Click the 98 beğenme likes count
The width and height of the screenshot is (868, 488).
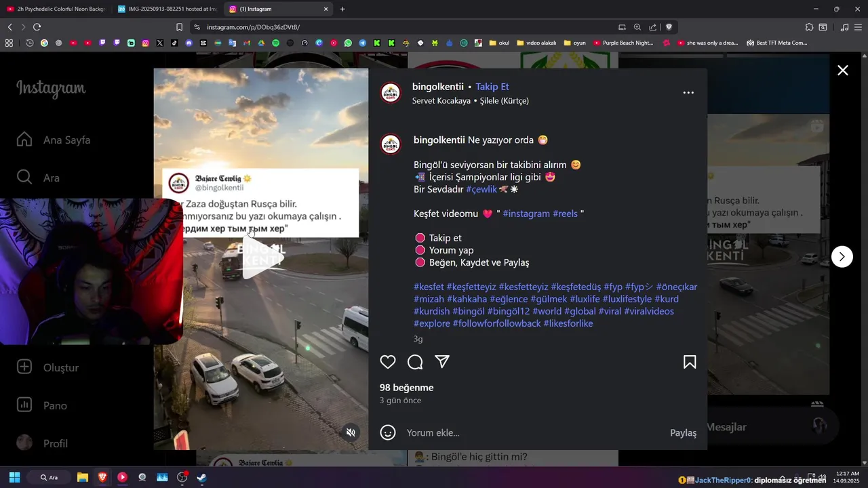click(x=406, y=388)
